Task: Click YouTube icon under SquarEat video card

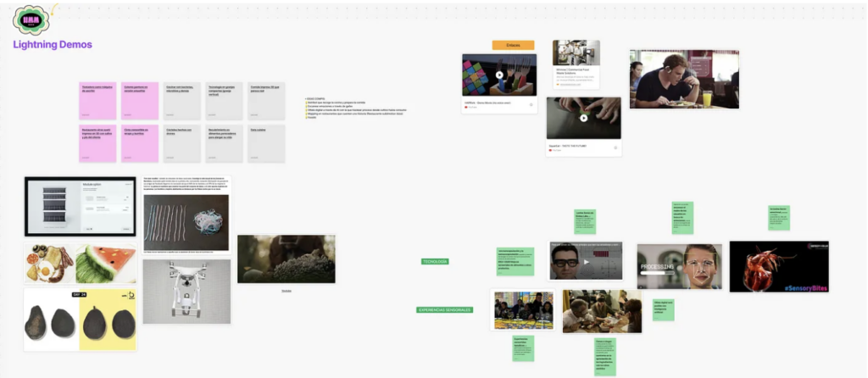Action: pyautogui.click(x=552, y=150)
